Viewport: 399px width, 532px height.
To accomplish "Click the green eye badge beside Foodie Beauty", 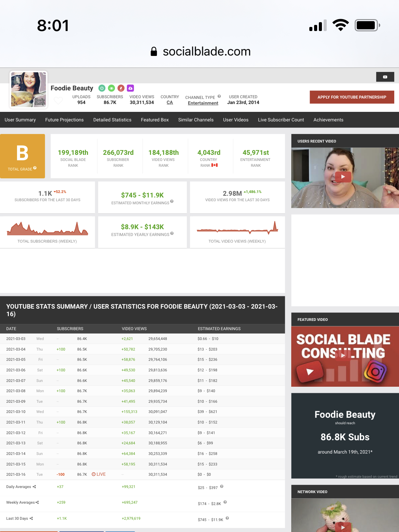I will point(111,88).
